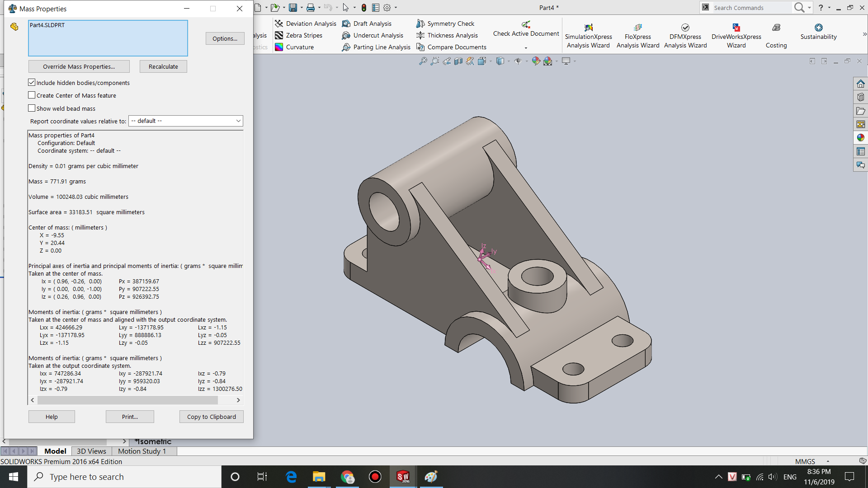Click the Options... button
This screenshot has width=868, height=488.
click(225, 38)
